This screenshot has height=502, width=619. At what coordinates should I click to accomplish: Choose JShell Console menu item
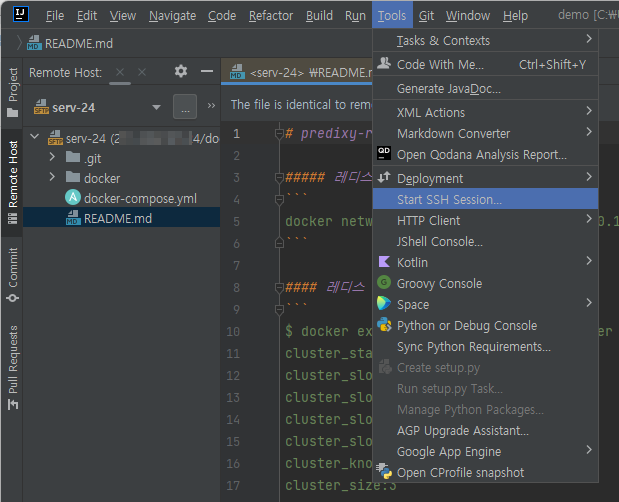point(485,241)
